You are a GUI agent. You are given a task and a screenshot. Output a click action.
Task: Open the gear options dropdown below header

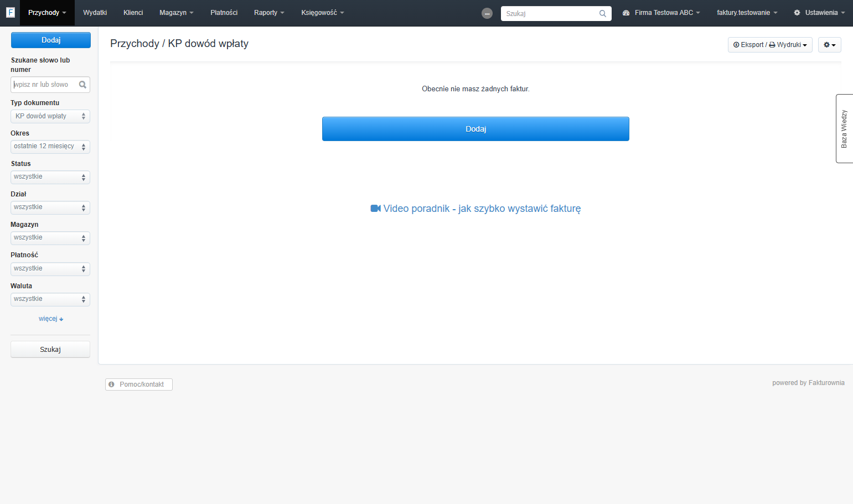830,45
